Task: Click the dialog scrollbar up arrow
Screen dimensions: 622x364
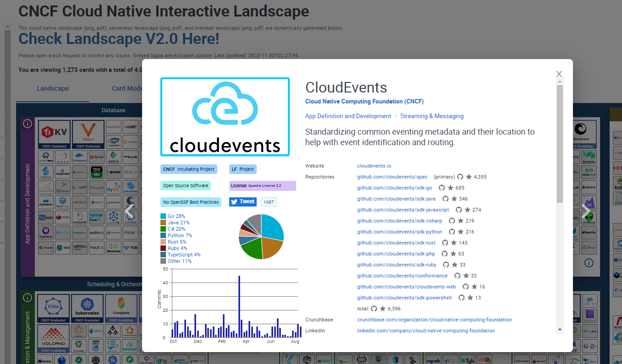Action: (x=560, y=82)
